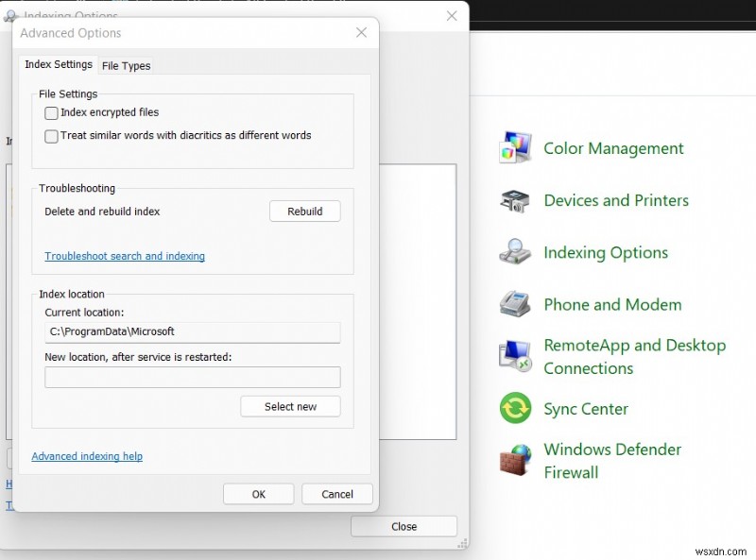This screenshot has height=560, width=756.
Task: Cancel the Advanced Options dialog
Action: pos(336,493)
